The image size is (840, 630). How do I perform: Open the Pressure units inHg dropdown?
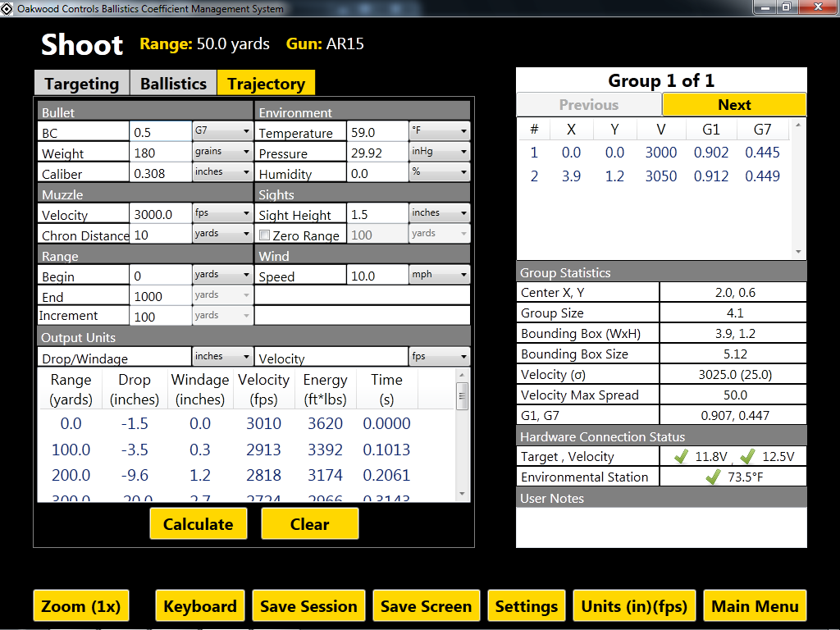click(x=440, y=152)
